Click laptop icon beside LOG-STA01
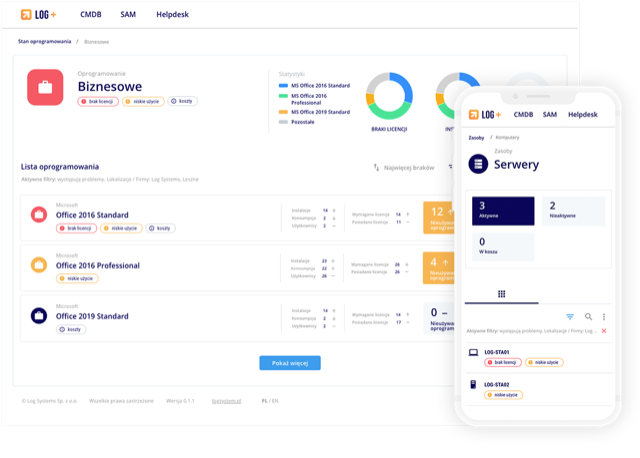This screenshot has height=458, width=640. (473, 352)
